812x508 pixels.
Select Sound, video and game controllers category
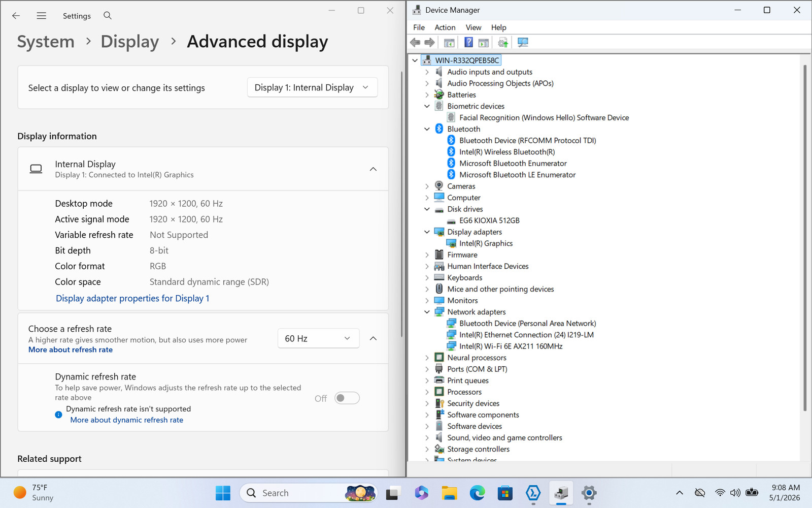[x=504, y=438]
